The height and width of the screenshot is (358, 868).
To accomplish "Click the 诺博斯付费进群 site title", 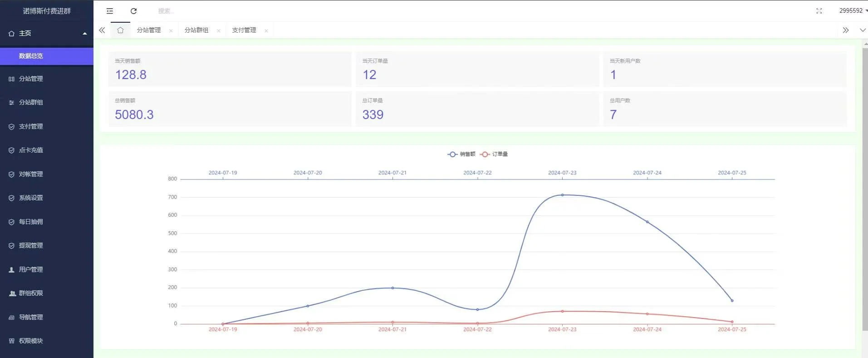I will pyautogui.click(x=47, y=11).
